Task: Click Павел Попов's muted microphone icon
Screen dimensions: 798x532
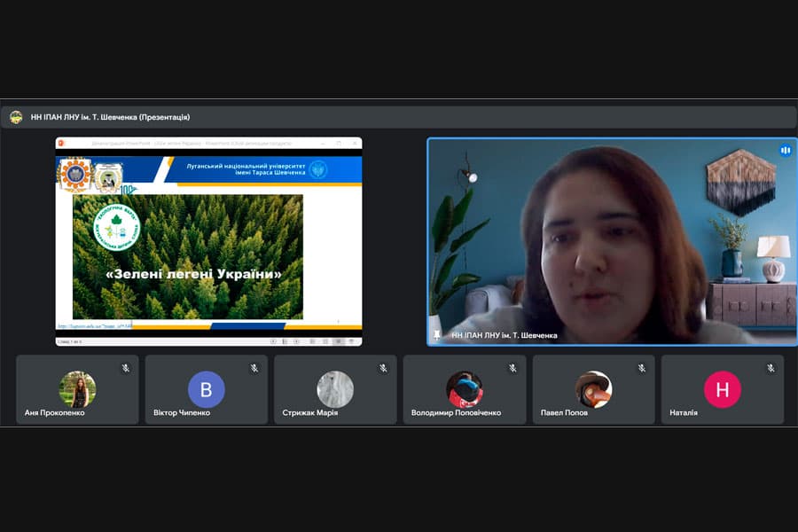Action: (641, 367)
